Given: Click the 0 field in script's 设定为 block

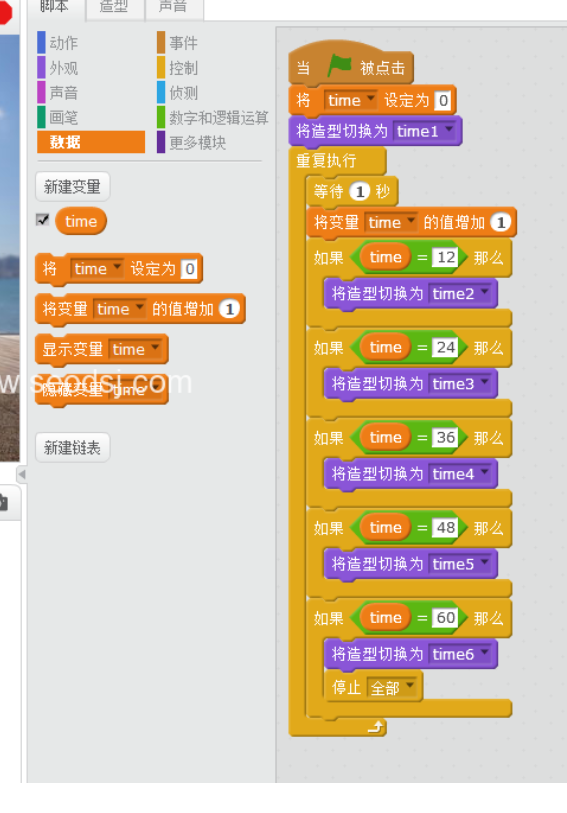Looking at the screenshot, I should tap(443, 100).
